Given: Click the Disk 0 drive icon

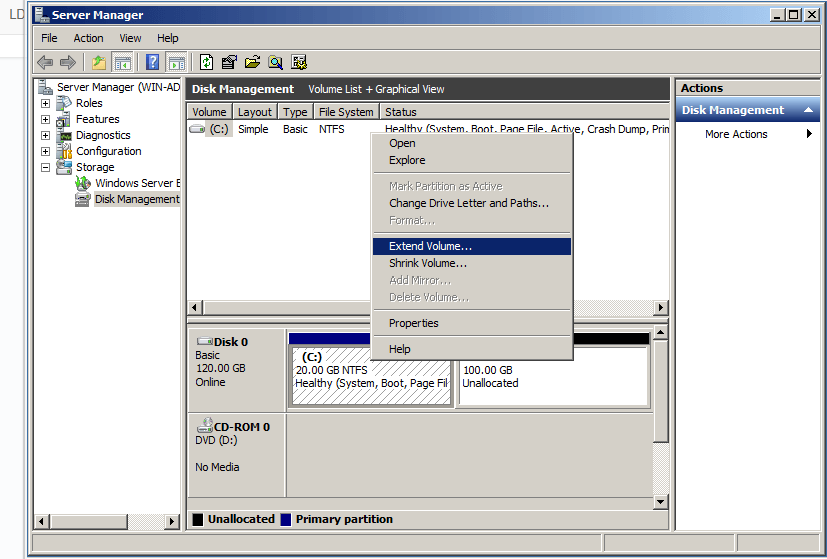Looking at the screenshot, I should (x=204, y=342).
